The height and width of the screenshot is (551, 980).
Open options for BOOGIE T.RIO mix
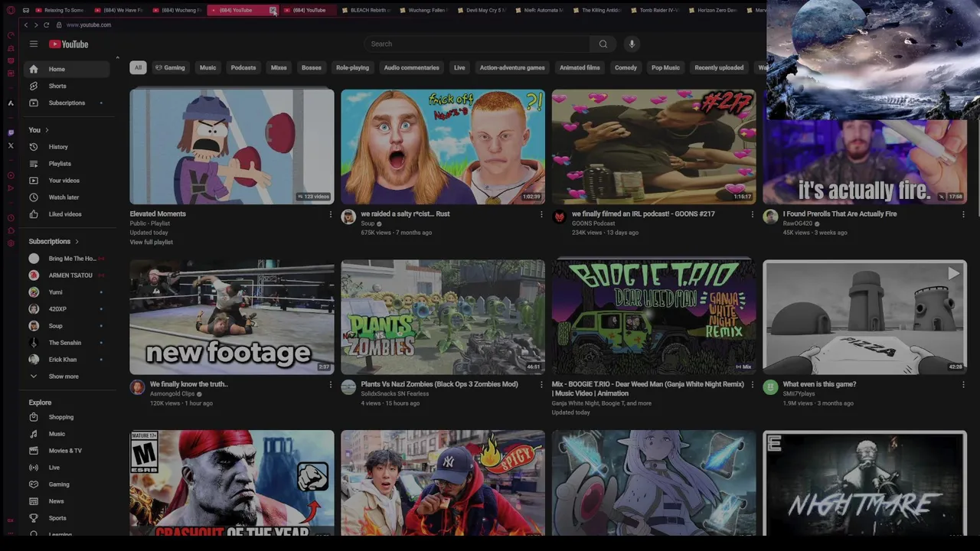point(753,385)
